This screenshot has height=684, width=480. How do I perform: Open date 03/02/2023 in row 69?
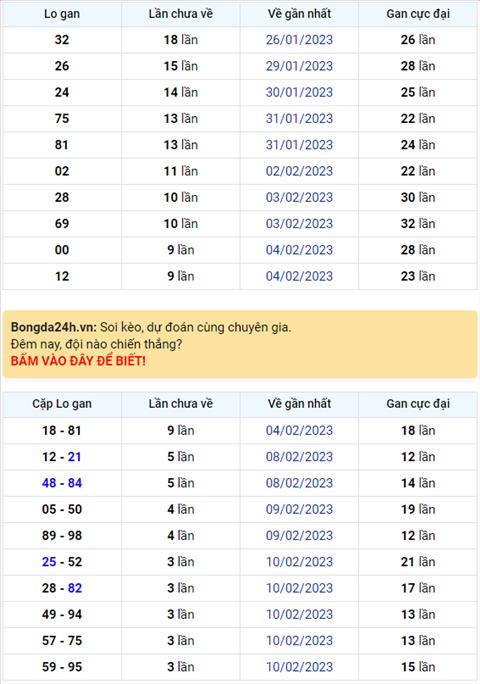(x=299, y=223)
